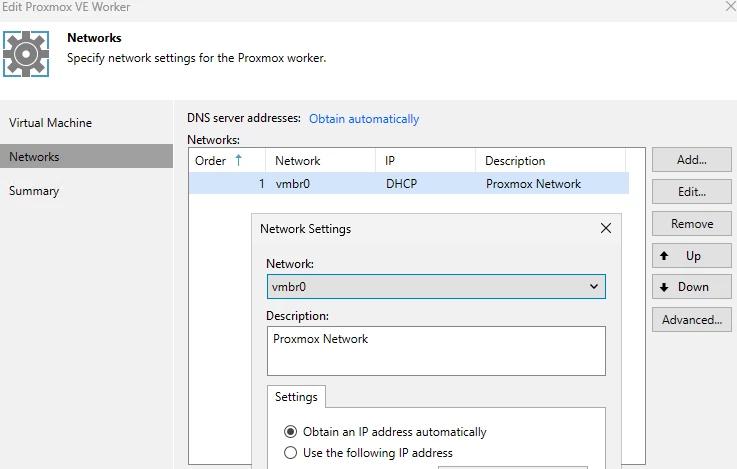Switch to the Settings tab
Image resolution: width=737 pixels, height=469 pixels.
tap(296, 397)
